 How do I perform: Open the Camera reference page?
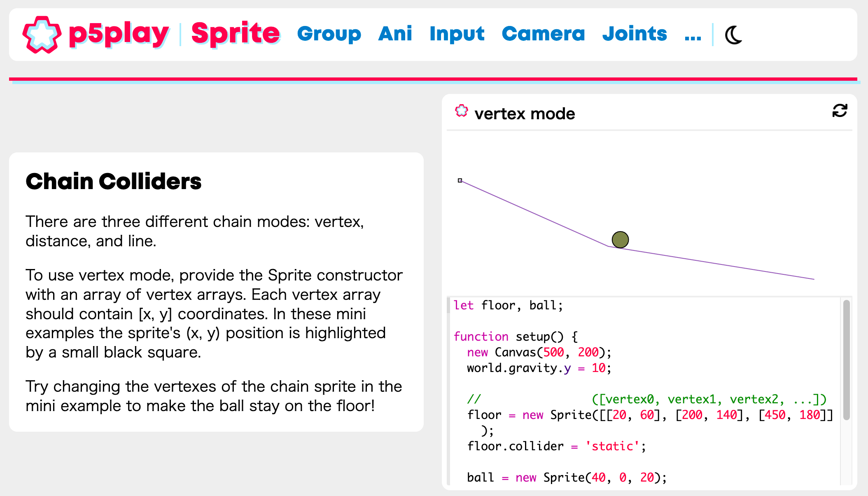click(544, 34)
